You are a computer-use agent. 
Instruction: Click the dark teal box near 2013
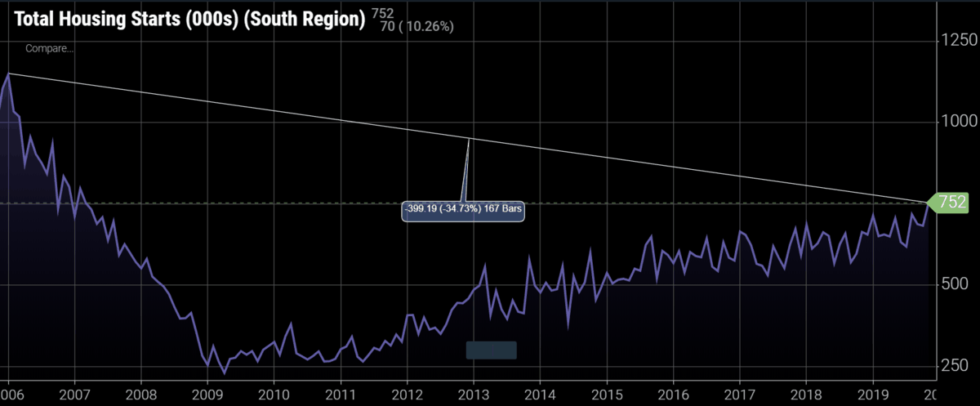[491, 350]
